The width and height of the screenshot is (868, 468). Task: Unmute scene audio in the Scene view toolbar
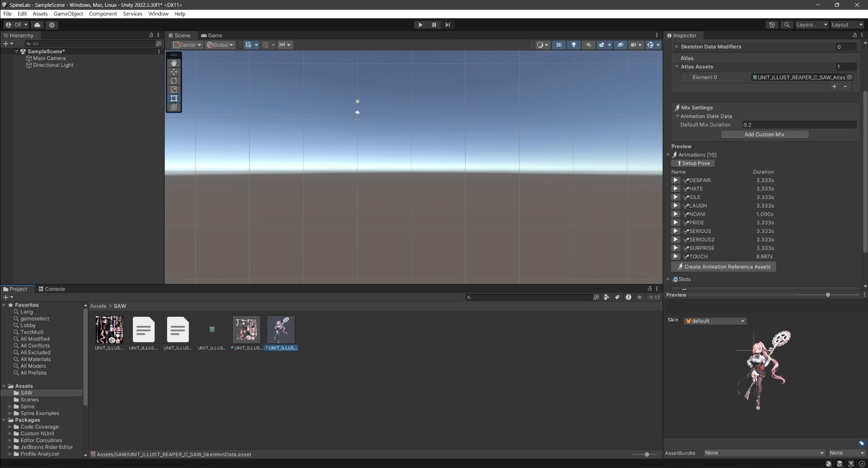pos(588,45)
